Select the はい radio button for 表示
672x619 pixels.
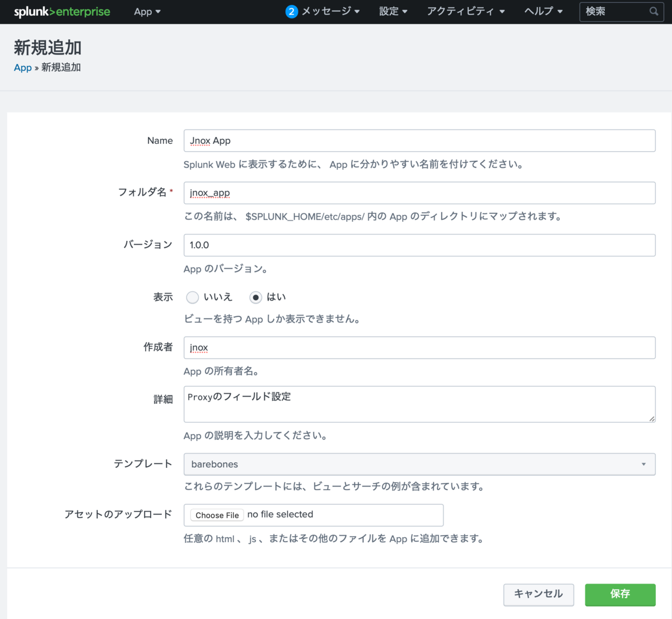(x=255, y=297)
